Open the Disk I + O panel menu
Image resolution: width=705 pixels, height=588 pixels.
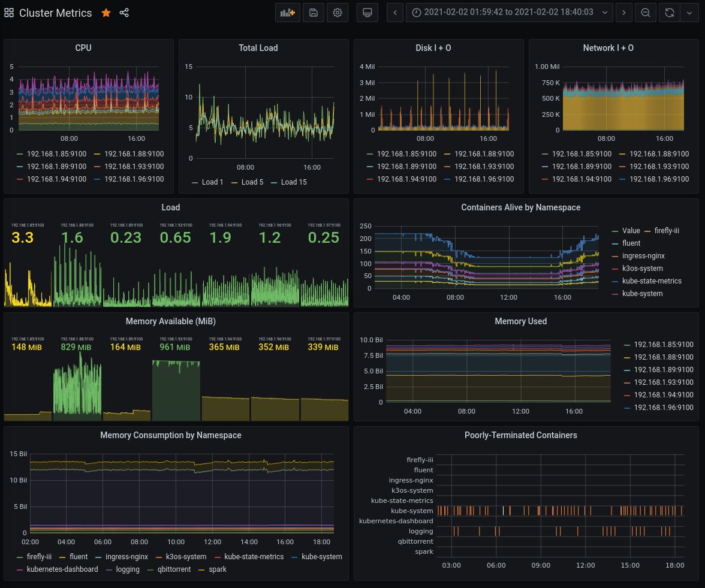[433, 48]
